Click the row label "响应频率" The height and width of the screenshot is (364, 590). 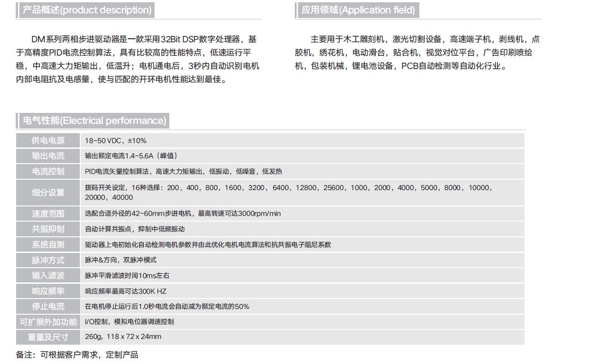point(48,291)
